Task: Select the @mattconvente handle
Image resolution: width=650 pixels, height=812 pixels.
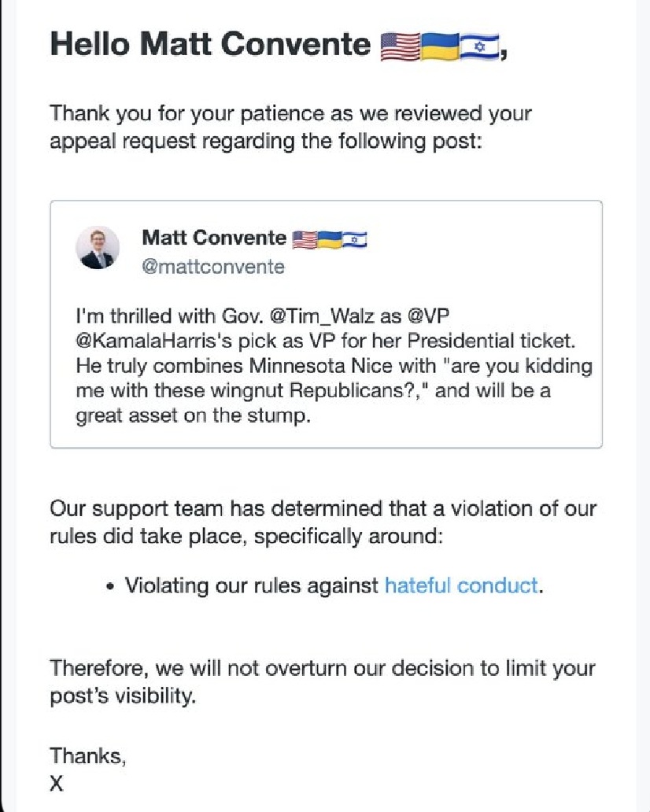Action: click(x=213, y=267)
